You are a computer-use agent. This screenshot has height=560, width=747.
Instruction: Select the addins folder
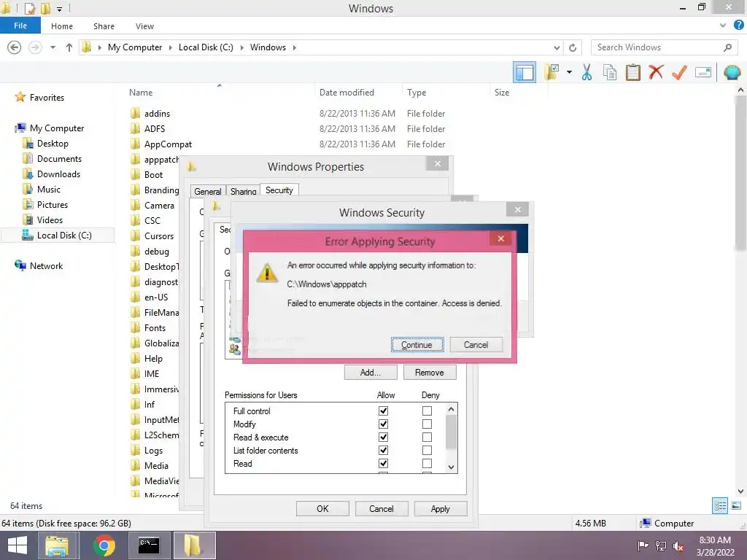(x=157, y=113)
